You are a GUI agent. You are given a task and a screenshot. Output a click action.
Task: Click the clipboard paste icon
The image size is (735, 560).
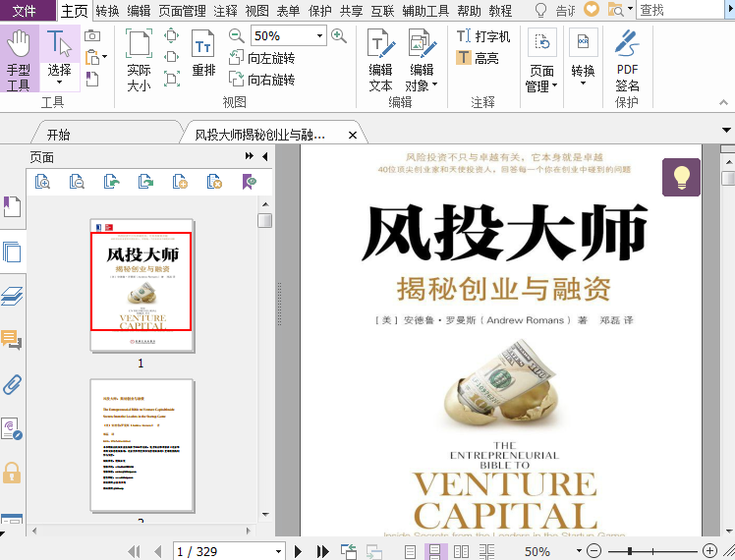tap(92, 57)
